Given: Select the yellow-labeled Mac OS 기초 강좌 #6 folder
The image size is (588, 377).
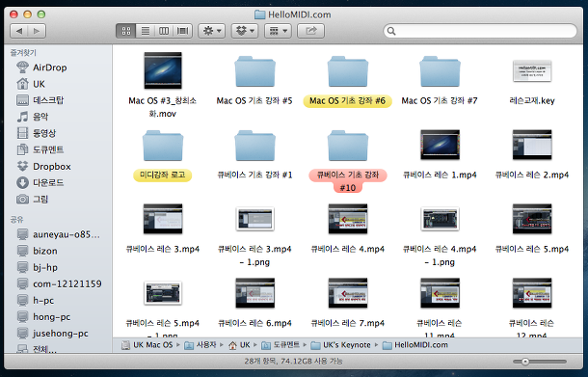Looking at the screenshot, I should [347, 71].
